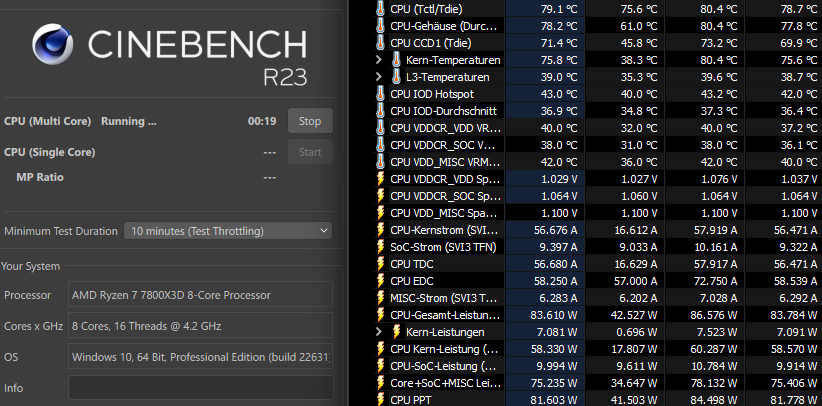Click thermometer icon of CPU-Gehäuse row

[x=381, y=26]
